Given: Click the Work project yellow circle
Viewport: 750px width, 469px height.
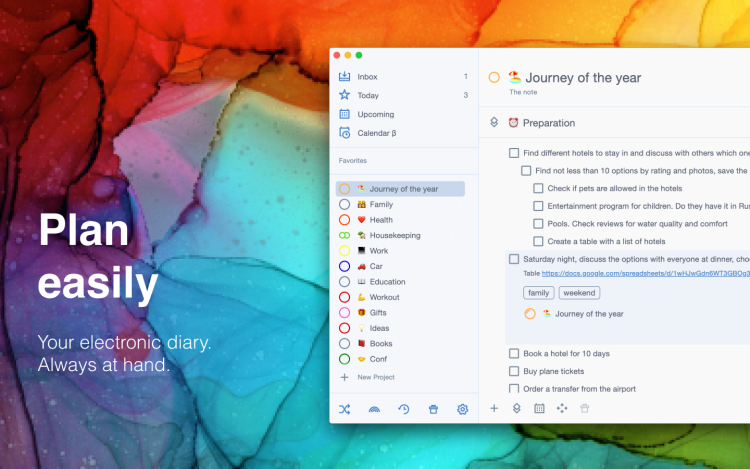Looking at the screenshot, I should point(344,251).
